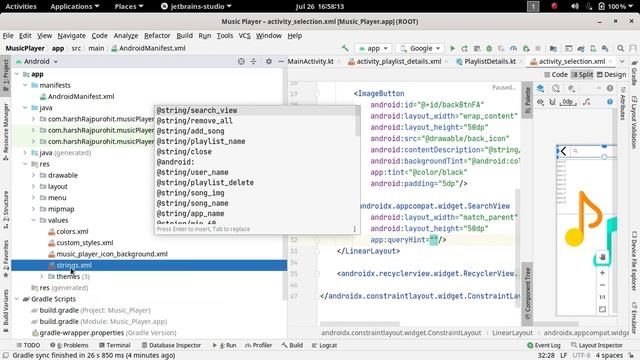This screenshot has height=360, width=640.
Task: Open the VCS menu
Action: click(x=244, y=36)
